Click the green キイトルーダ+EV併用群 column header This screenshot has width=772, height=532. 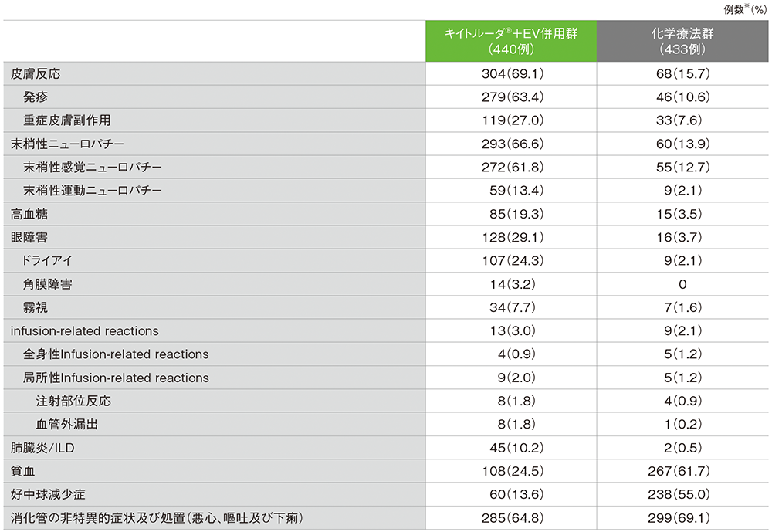click(510, 41)
